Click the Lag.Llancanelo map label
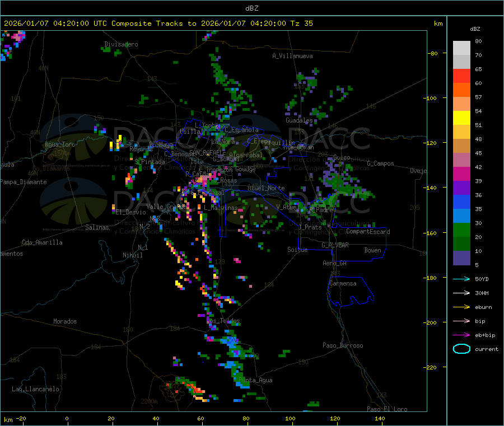This screenshot has width=504, height=426. [35, 389]
